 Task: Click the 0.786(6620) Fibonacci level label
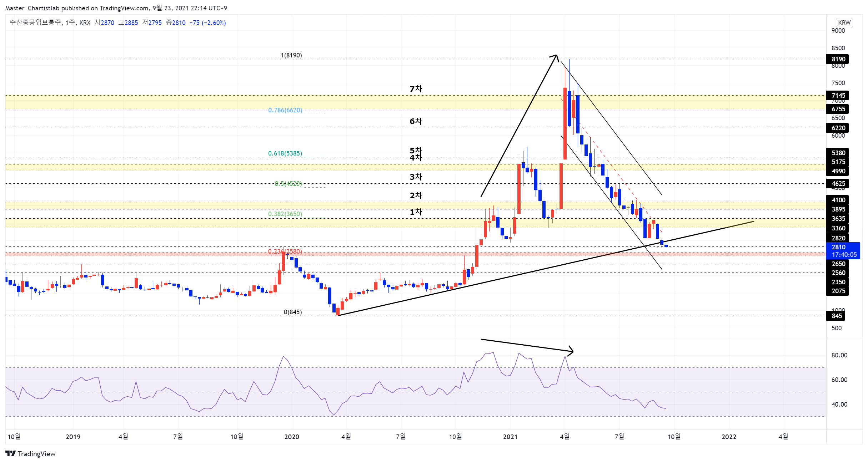pos(285,110)
